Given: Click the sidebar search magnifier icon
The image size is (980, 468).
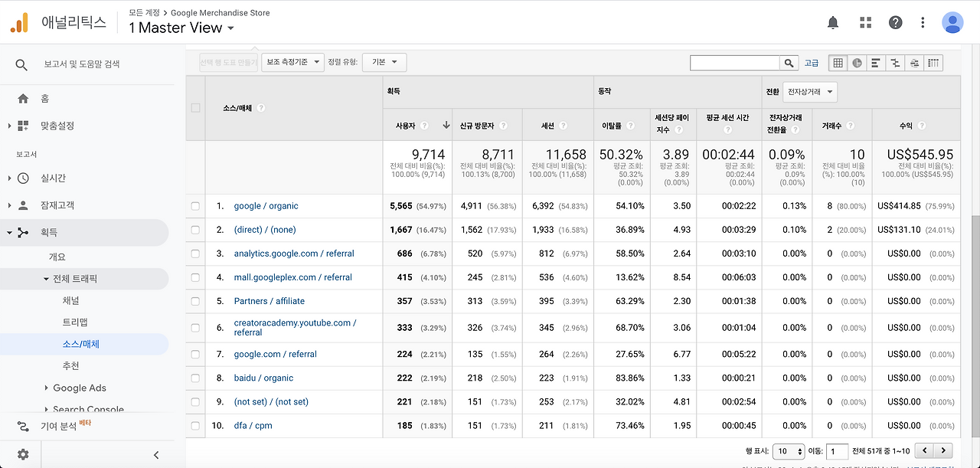Looking at the screenshot, I should click(x=21, y=64).
